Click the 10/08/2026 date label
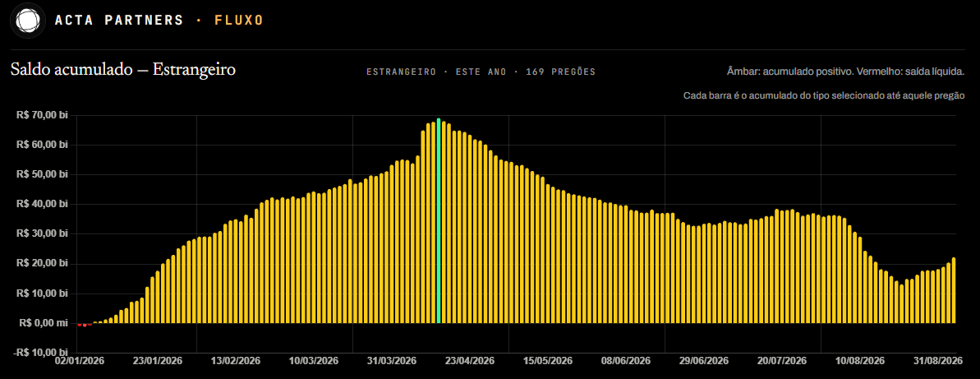The width and height of the screenshot is (980, 379). (860, 362)
